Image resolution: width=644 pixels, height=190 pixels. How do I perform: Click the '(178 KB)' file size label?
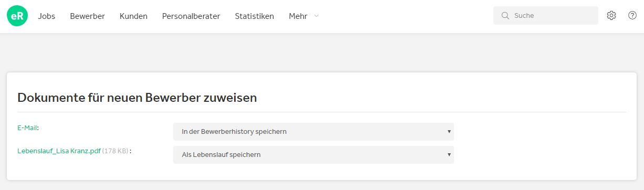[x=115, y=151]
